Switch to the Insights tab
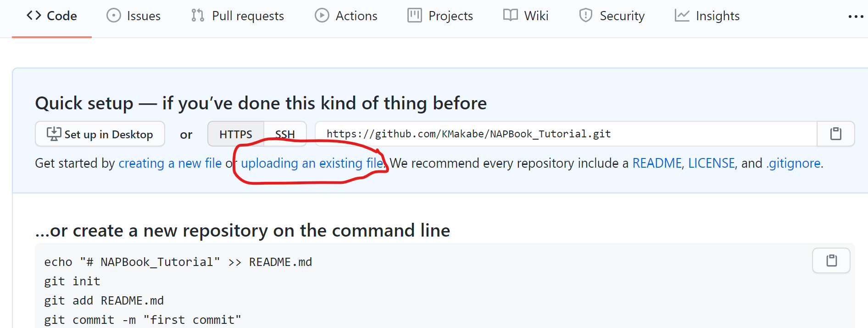Viewport: 868px width, 328px height. 707,15
